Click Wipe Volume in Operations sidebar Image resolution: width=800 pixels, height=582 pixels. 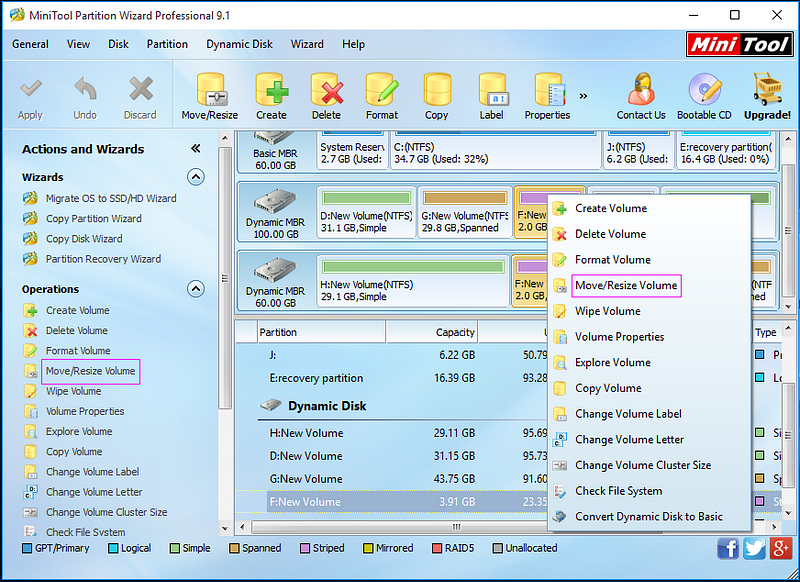click(73, 391)
